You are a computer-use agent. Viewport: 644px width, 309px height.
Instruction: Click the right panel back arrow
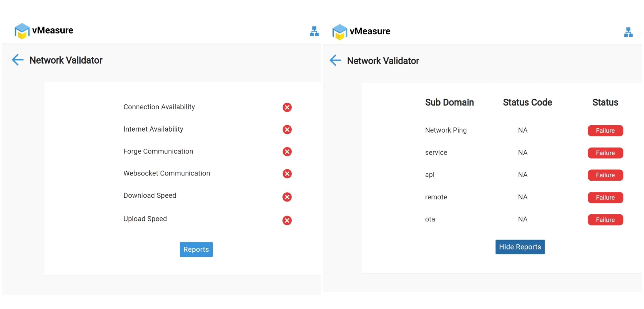(x=335, y=61)
